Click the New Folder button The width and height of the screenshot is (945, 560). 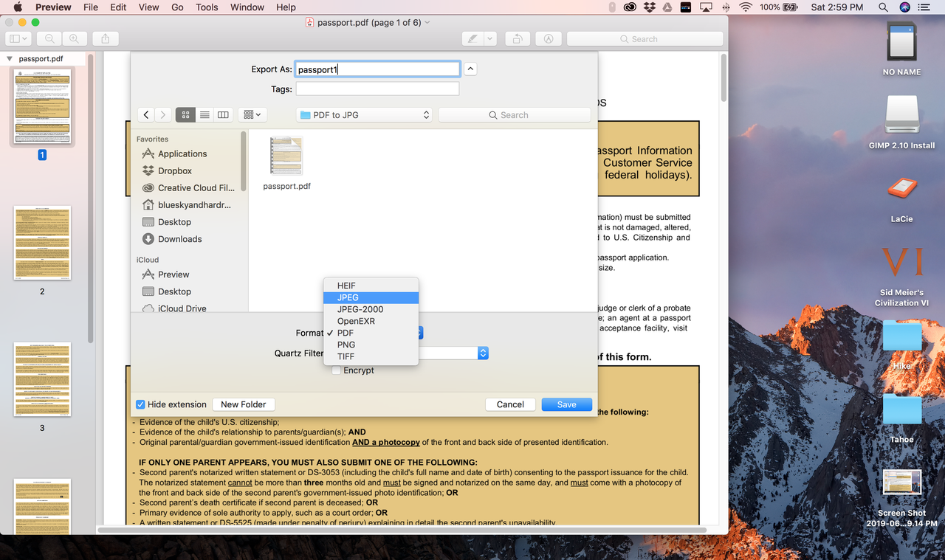pos(243,404)
